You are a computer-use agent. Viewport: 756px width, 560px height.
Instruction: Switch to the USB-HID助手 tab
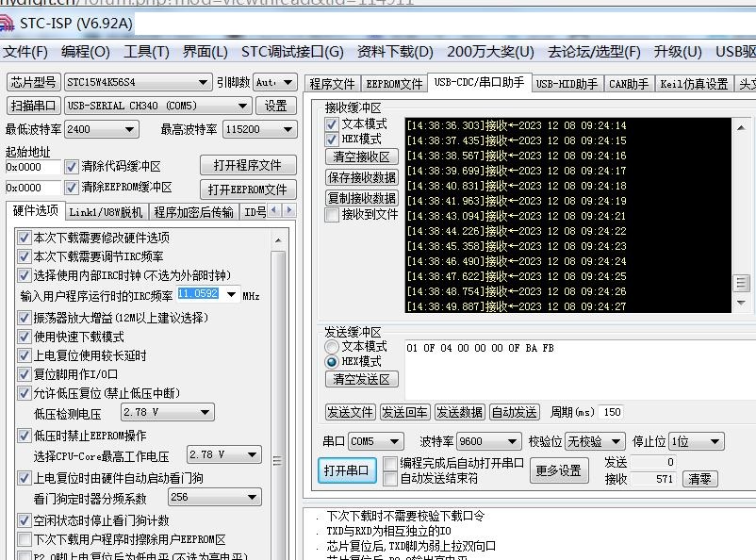pyautogui.click(x=567, y=84)
